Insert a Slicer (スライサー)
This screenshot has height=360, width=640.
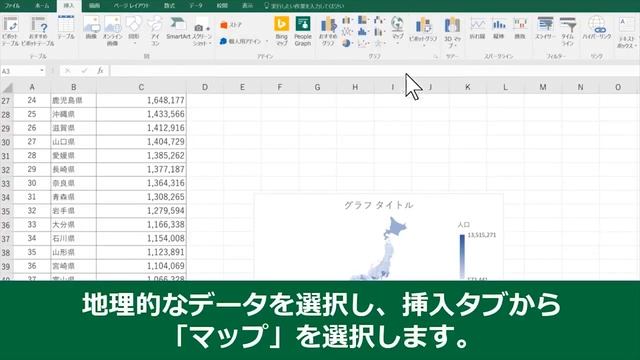pos(545,28)
